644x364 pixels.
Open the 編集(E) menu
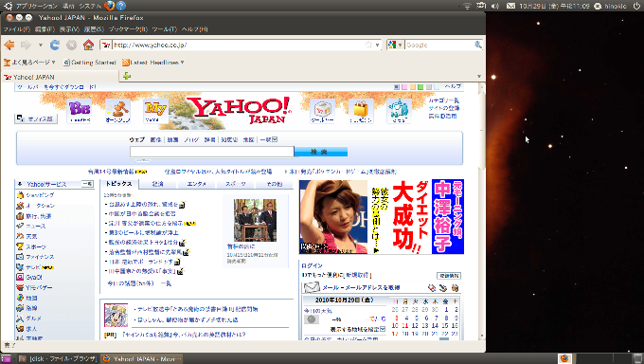[45, 29]
